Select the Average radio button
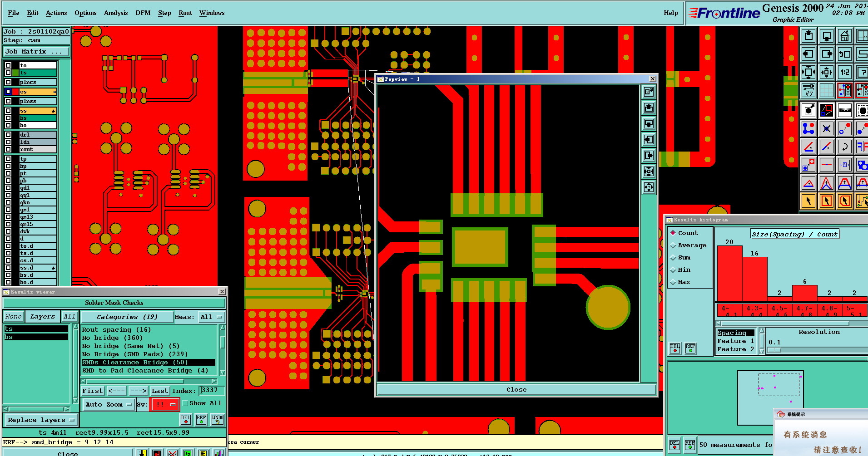This screenshot has height=456, width=868. (x=673, y=245)
